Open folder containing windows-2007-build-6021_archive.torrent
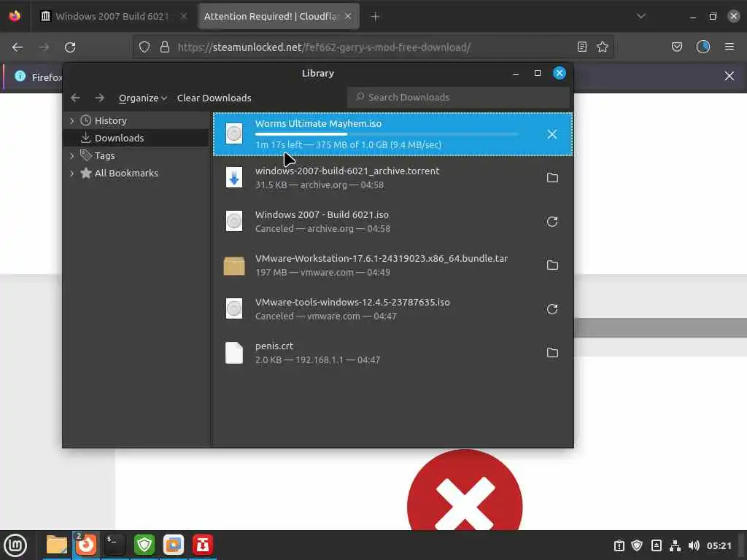The height and width of the screenshot is (560, 747). tap(552, 178)
